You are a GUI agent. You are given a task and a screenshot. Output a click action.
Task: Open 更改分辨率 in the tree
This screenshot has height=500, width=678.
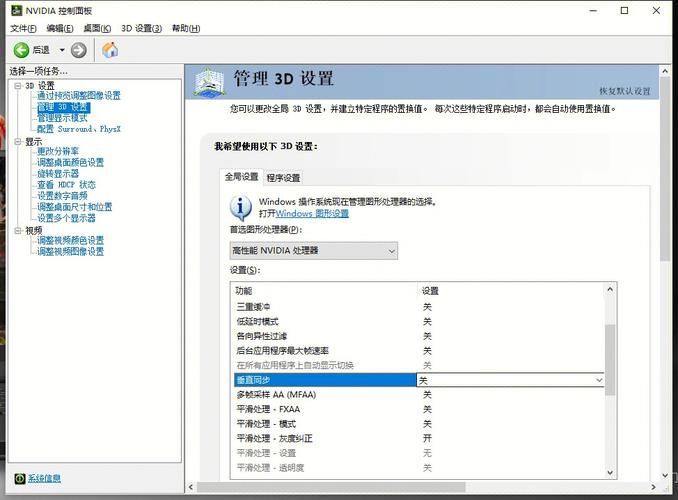pos(58,151)
